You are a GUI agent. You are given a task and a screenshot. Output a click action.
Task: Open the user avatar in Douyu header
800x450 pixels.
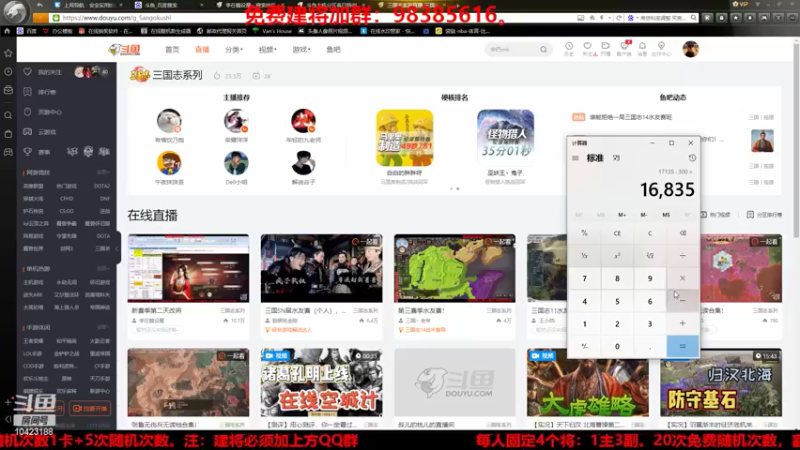coord(690,49)
